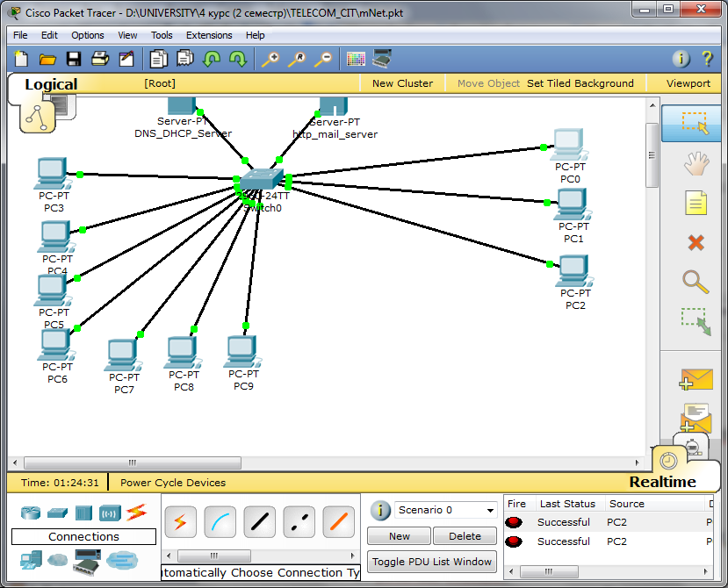The width and height of the screenshot is (728, 588).
Task: Click the yellow question mark Help icon
Action: pyautogui.click(x=707, y=59)
